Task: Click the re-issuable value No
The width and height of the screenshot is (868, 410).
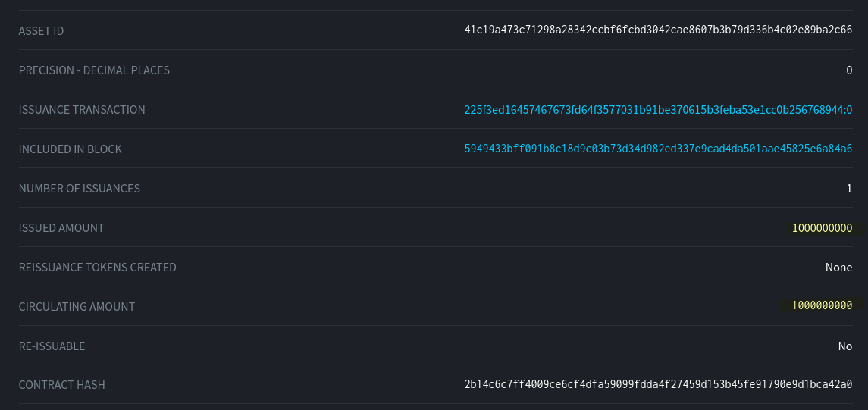Action: click(844, 346)
